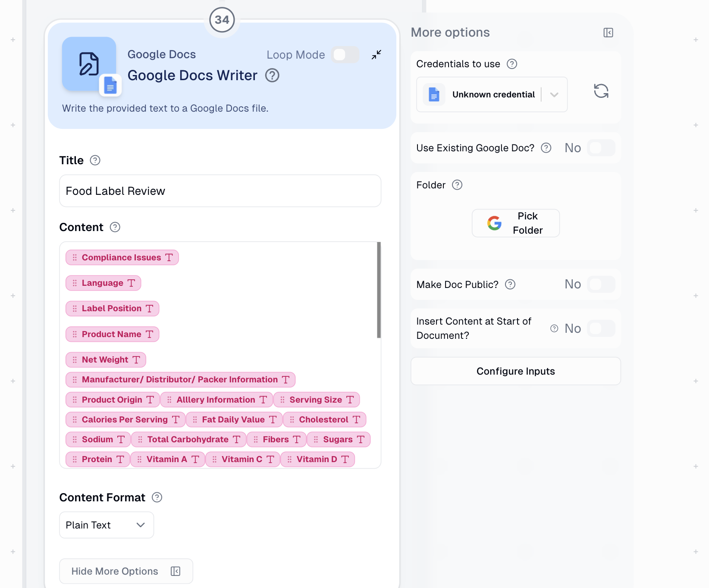Click the panel icon in Hide More Options
The image size is (709, 588).
click(x=176, y=571)
